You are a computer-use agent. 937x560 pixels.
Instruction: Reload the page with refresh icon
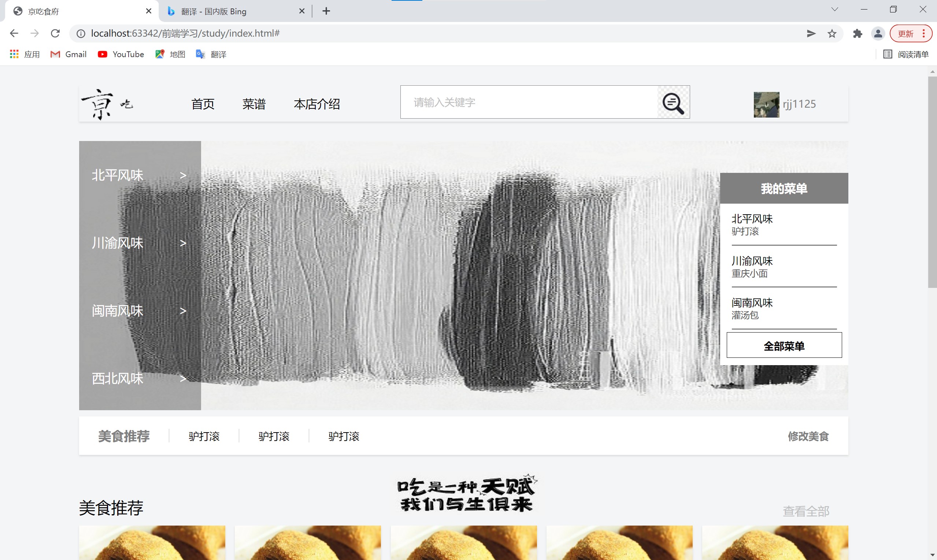(x=55, y=34)
